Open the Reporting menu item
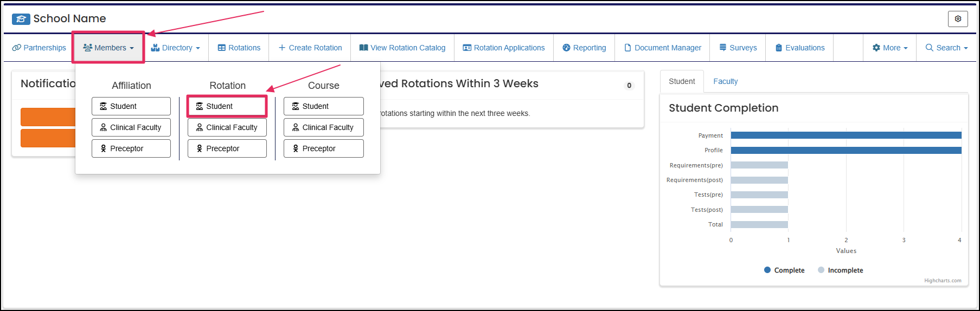This screenshot has width=980, height=311. [584, 48]
